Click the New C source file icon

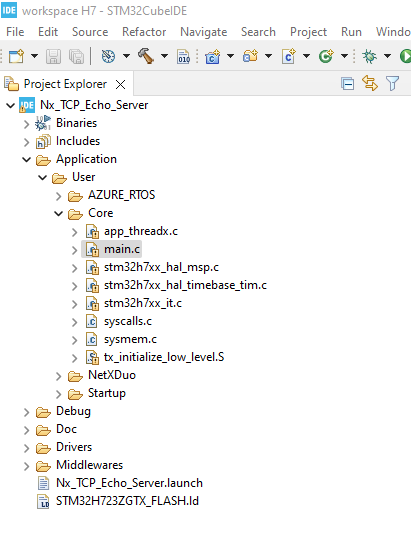(x=289, y=56)
